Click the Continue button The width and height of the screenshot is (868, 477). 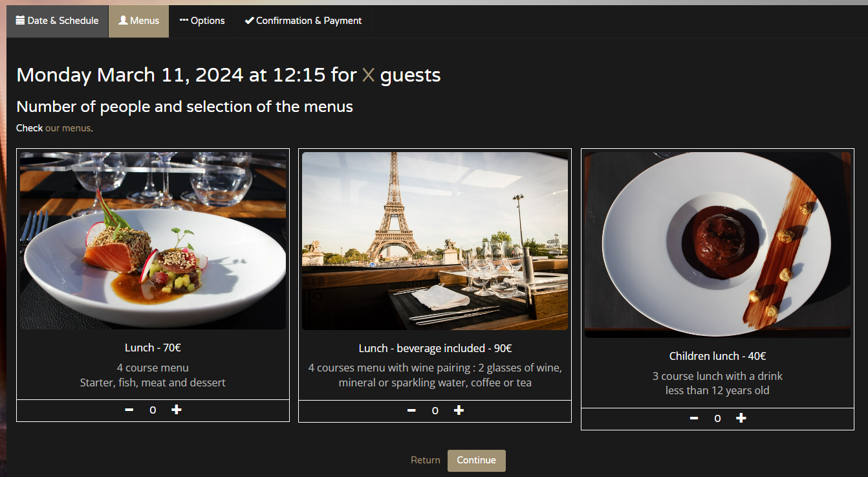(x=477, y=460)
